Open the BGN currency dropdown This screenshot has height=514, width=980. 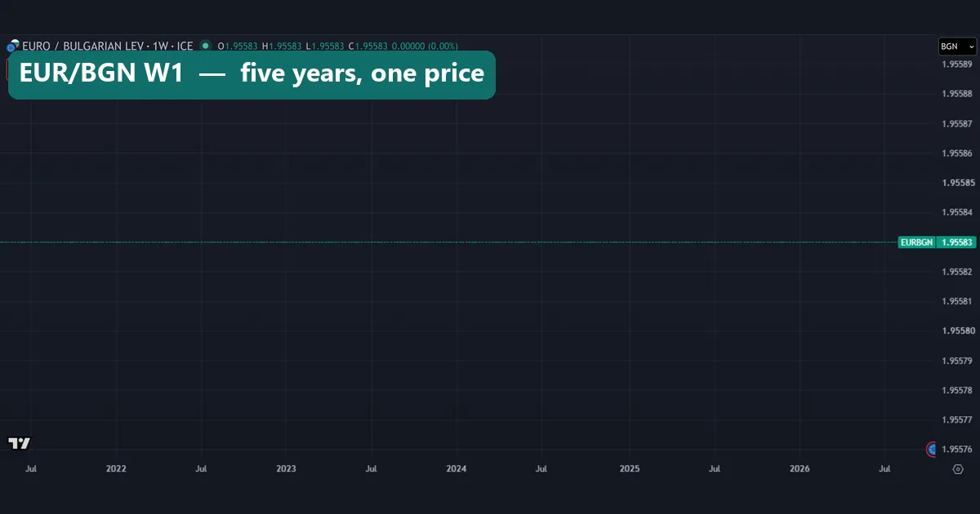[x=957, y=47]
